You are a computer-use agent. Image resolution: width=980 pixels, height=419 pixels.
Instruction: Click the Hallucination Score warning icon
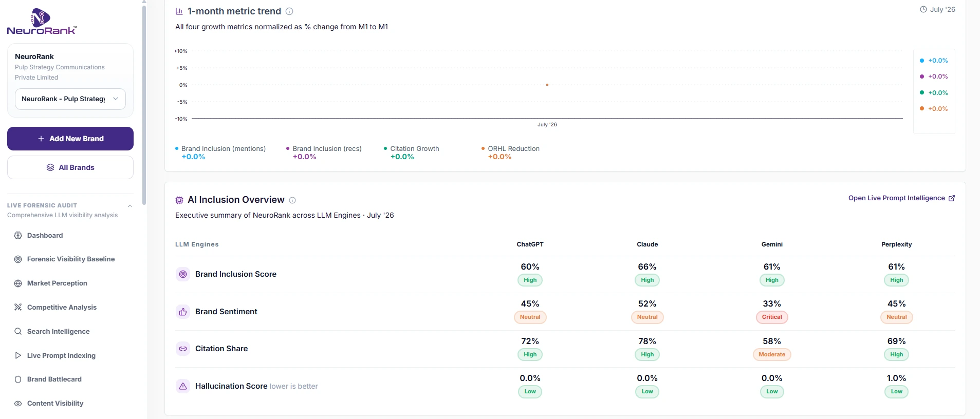click(183, 386)
